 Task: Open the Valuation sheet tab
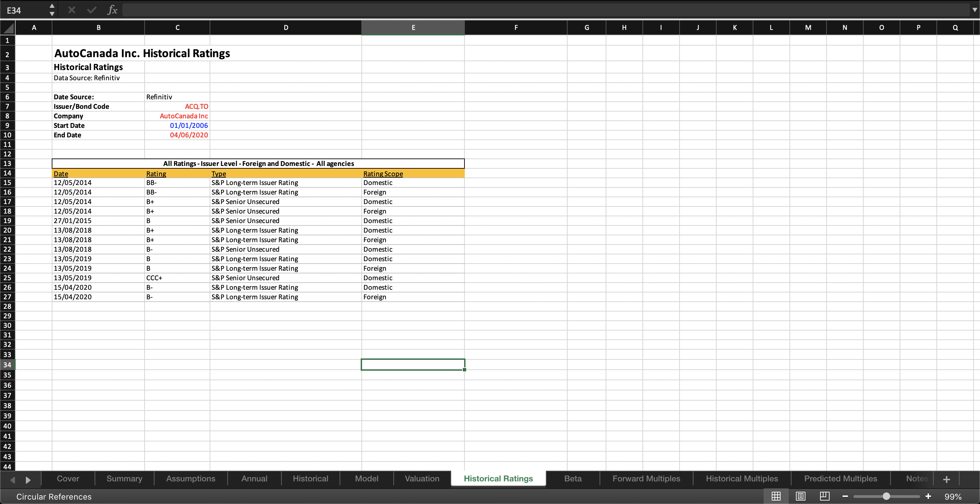pos(422,478)
